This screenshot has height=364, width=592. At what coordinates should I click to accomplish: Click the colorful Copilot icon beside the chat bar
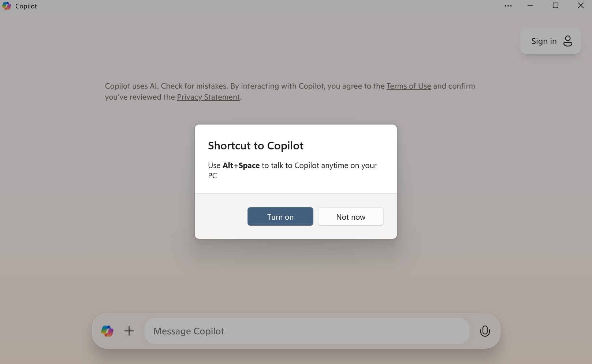107,331
